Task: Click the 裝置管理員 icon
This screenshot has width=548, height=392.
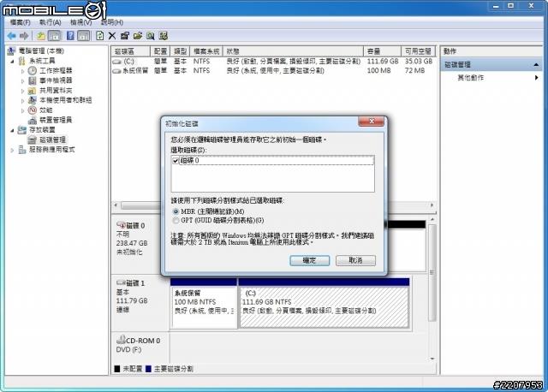Action: pyautogui.click(x=33, y=120)
